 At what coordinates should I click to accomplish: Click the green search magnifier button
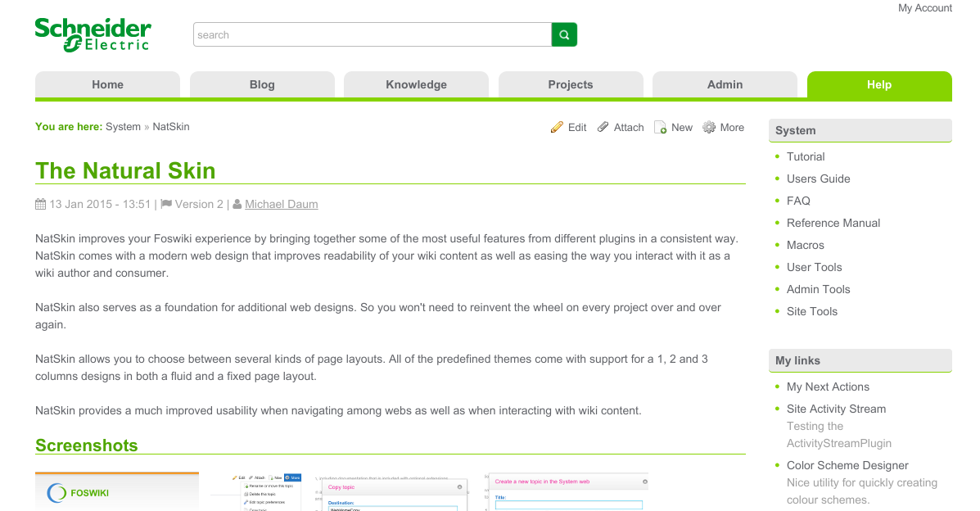point(564,34)
